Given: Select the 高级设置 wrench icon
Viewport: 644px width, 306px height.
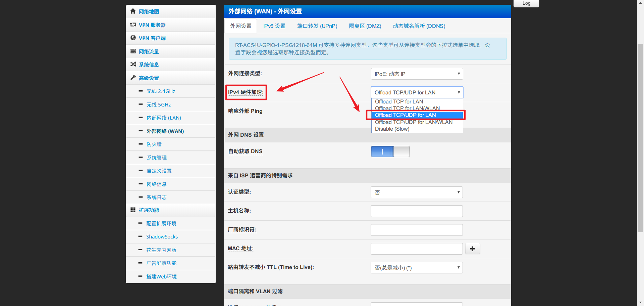Looking at the screenshot, I should coord(133,77).
